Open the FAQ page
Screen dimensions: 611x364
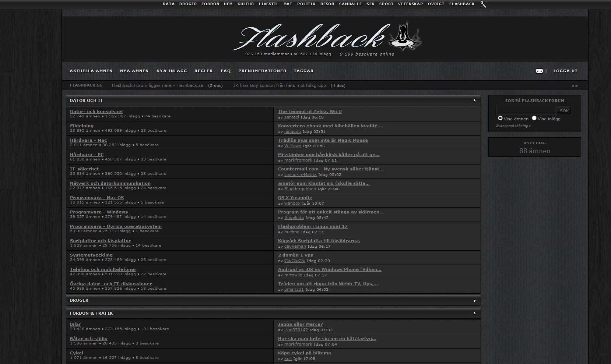coord(226,71)
